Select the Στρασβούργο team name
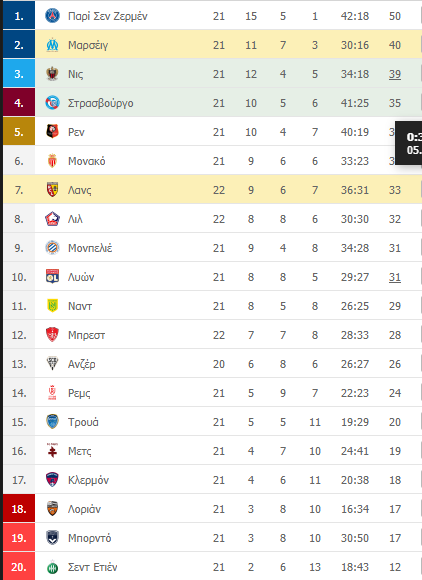 (x=101, y=103)
